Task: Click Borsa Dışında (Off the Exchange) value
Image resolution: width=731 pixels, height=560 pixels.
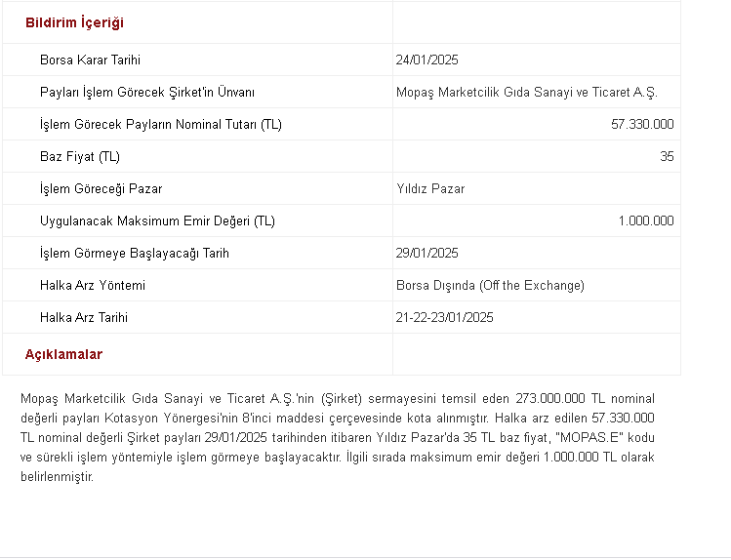Action: click(x=490, y=285)
